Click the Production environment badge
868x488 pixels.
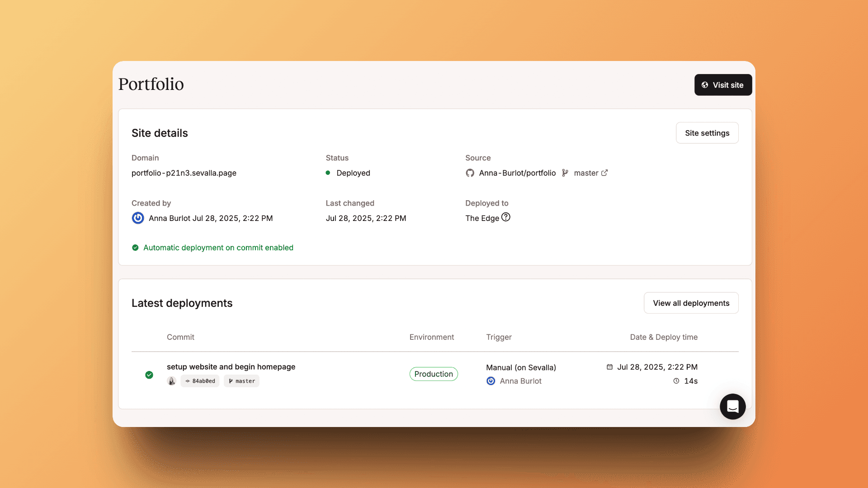pyautogui.click(x=434, y=374)
